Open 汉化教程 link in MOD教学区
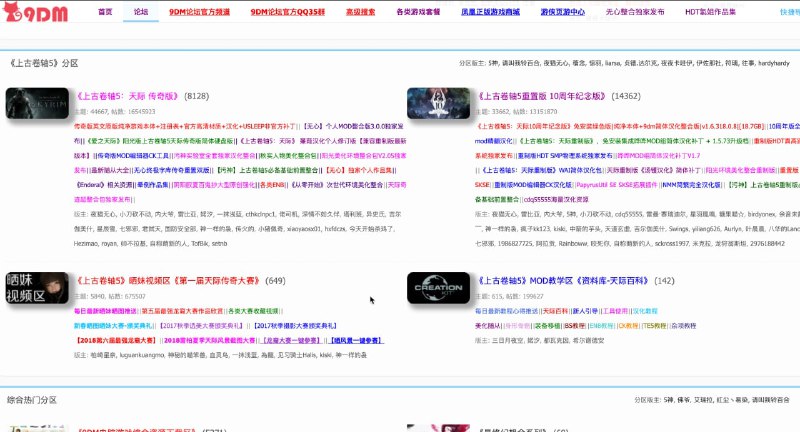This screenshot has height=432, width=800. tap(645, 311)
